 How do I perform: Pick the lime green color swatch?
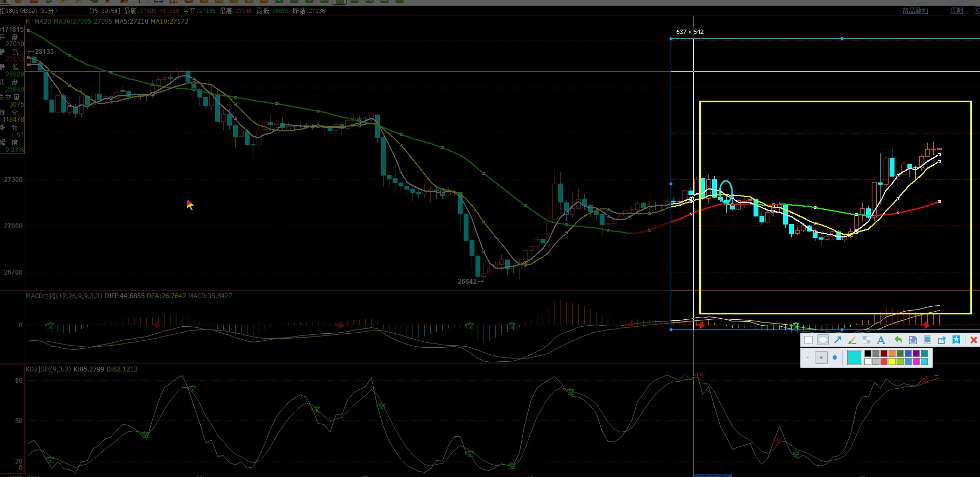[x=900, y=361]
